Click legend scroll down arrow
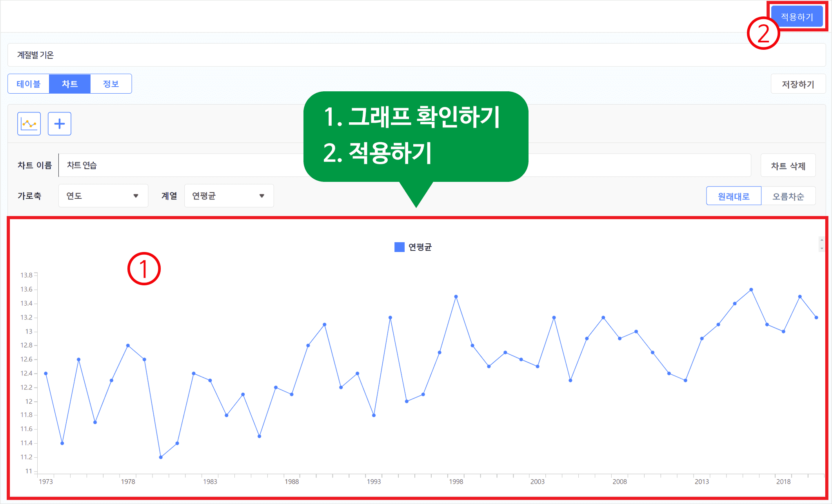 822,248
